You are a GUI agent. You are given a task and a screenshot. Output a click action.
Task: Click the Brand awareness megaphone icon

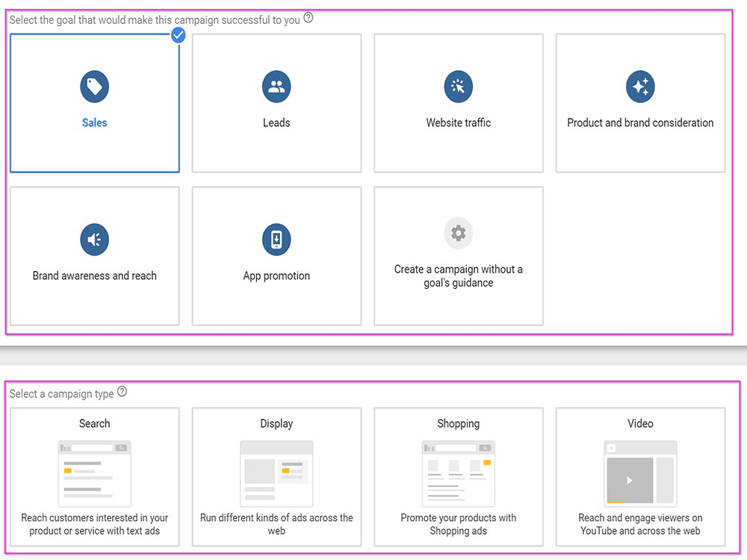coord(94,240)
